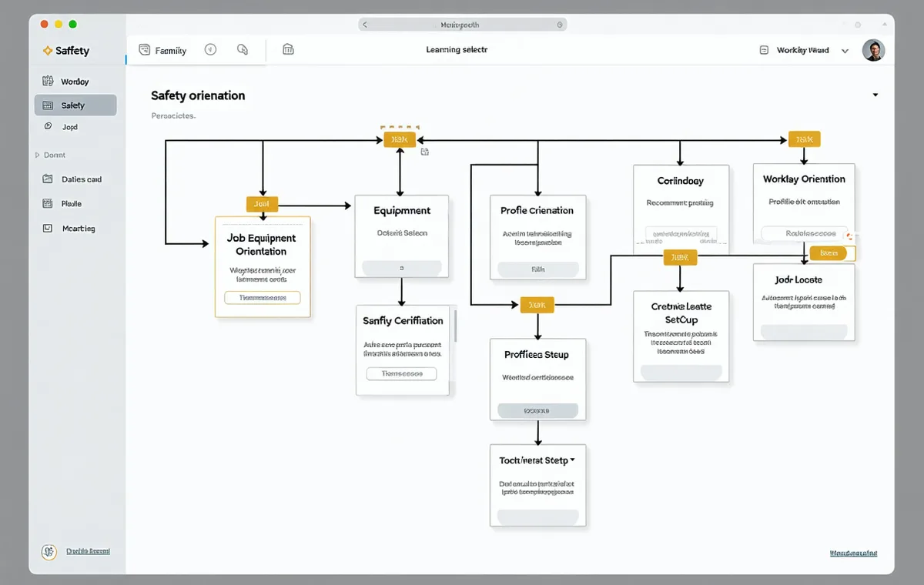
Task: Click the Wordoy sidebar icon
Action: (48, 81)
